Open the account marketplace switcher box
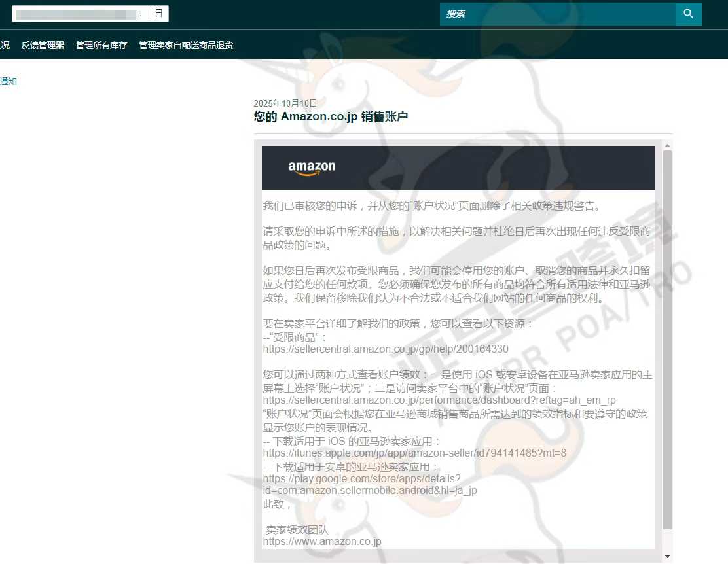This screenshot has width=728, height=564. coord(90,14)
